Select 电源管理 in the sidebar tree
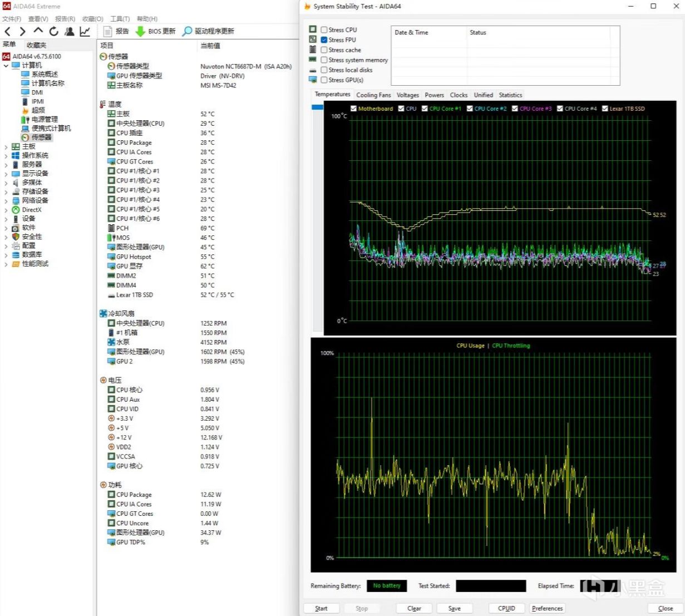685x616 pixels. pos(45,120)
